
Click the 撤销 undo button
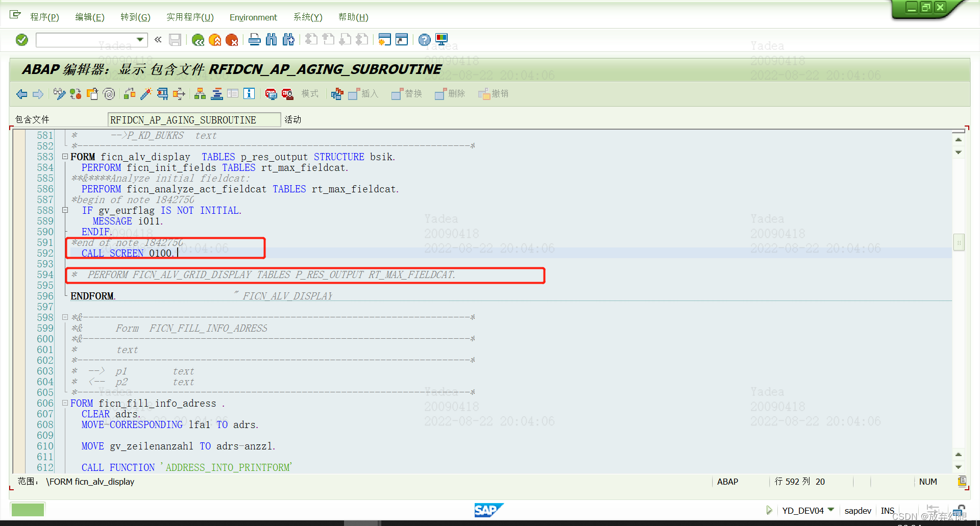click(493, 94)
